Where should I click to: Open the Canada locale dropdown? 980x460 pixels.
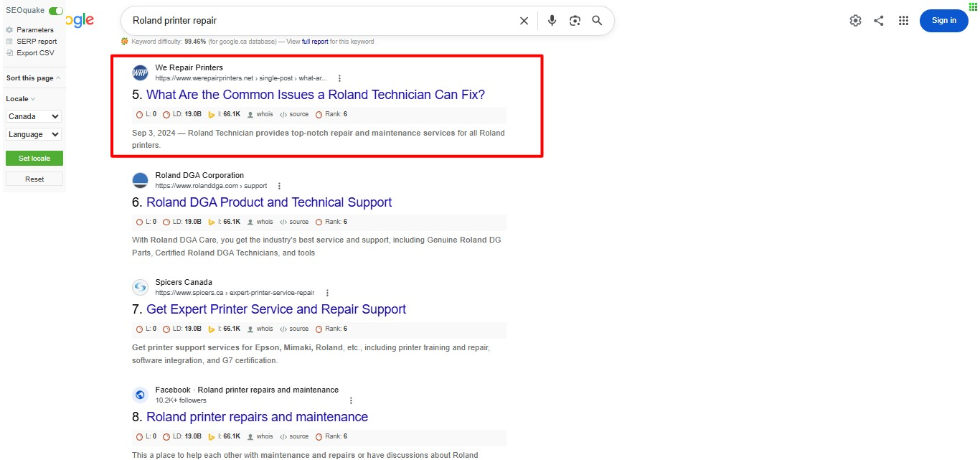click(x=34, y=116)
